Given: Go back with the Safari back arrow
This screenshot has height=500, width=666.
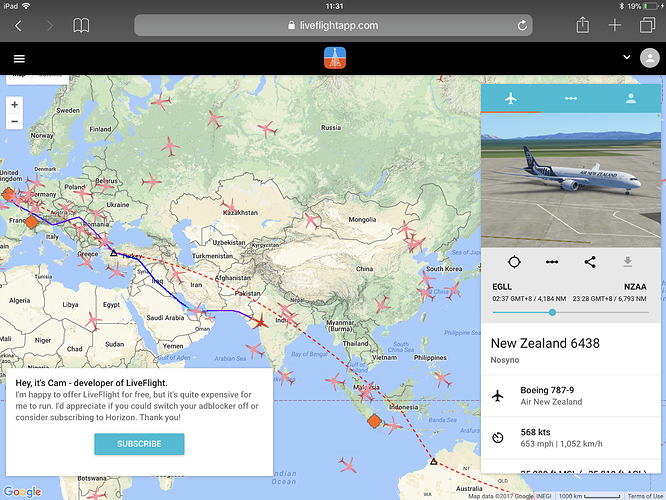Looking at the screenshot, I should pos(18,26).
